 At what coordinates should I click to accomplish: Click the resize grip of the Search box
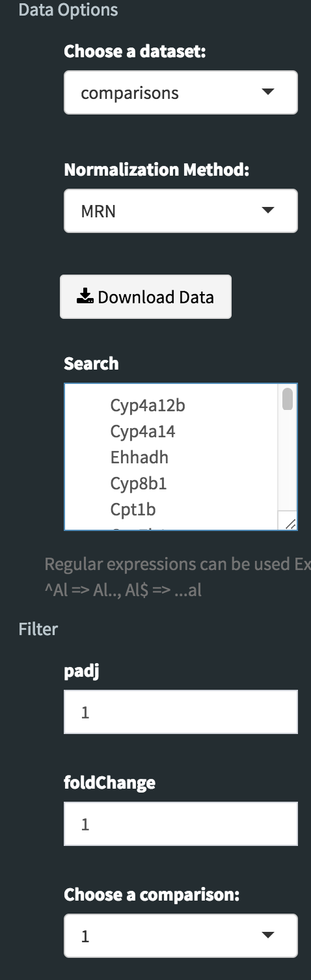[x=290, y=523]
